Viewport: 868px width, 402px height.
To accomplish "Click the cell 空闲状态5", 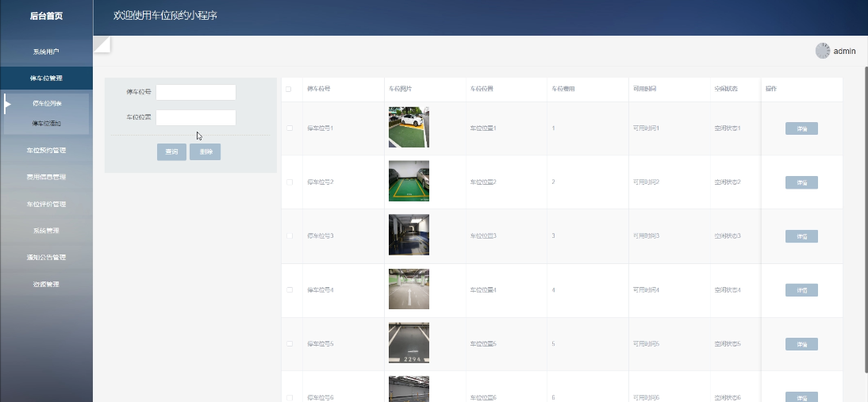I will (728, 344).
